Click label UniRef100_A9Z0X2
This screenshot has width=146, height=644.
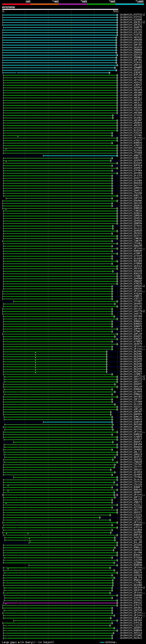(131, 82)
